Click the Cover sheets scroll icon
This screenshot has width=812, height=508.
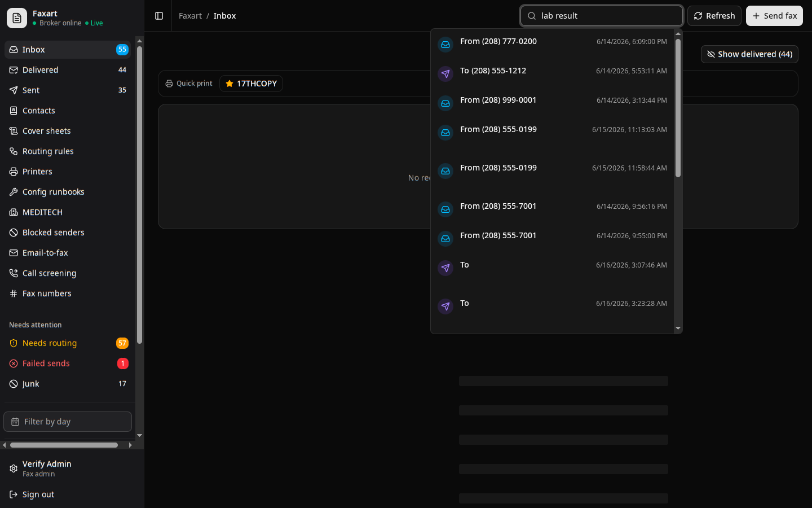pyautogui.click(x=14, y=131)
